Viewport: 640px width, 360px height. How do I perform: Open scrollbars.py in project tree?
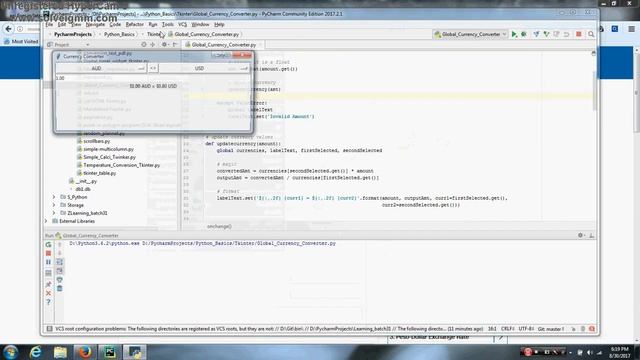[97, 141]
